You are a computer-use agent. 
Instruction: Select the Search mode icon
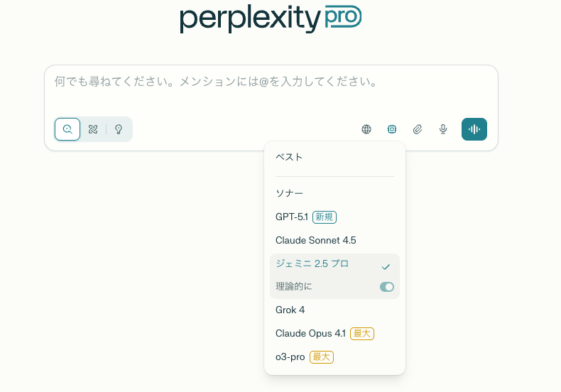(67, 129)
